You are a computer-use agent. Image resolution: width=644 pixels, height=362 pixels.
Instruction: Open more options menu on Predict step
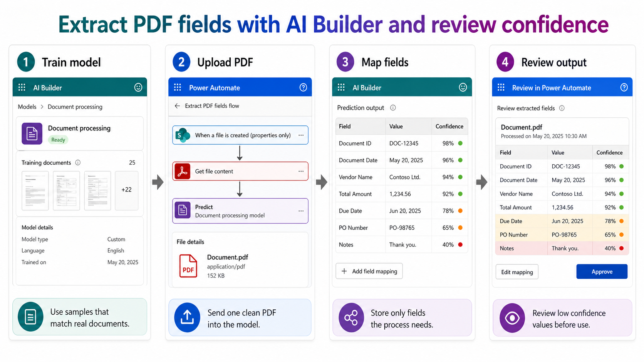point(301,211)
